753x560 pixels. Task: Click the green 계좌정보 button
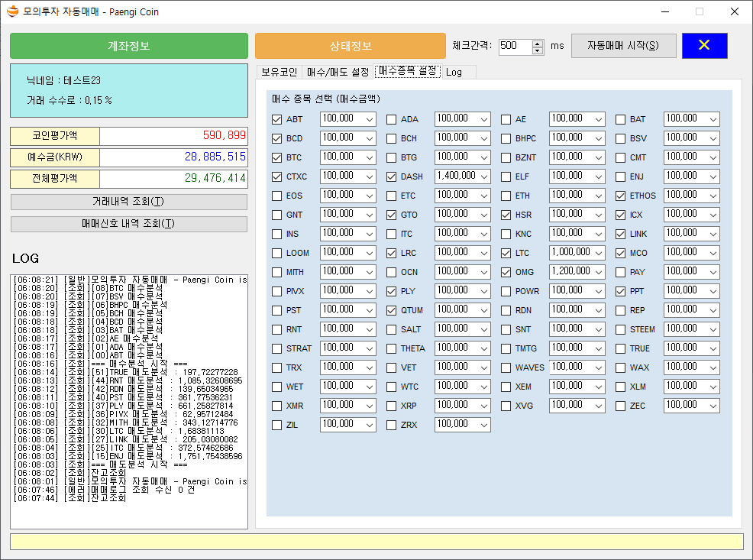[x=129, y=46]
